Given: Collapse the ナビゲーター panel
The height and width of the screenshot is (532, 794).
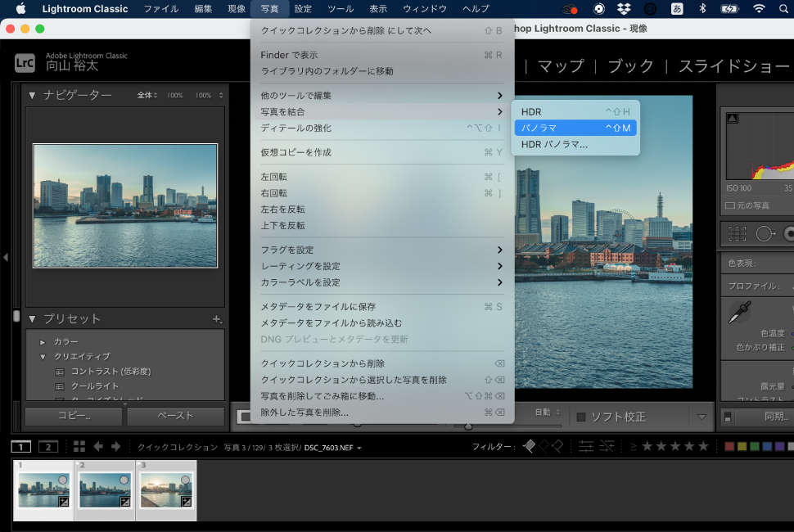Looking at the screenshot, I should coord(33,95).
